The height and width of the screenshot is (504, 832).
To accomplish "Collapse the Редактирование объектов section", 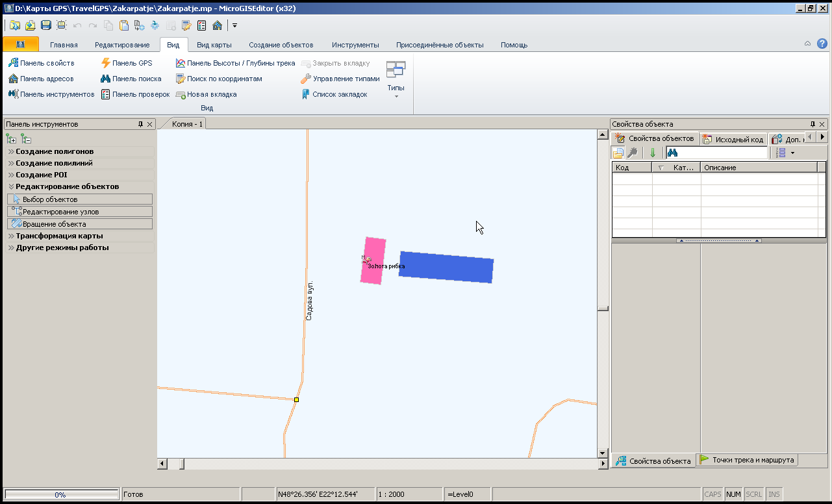I will [67, 186].
